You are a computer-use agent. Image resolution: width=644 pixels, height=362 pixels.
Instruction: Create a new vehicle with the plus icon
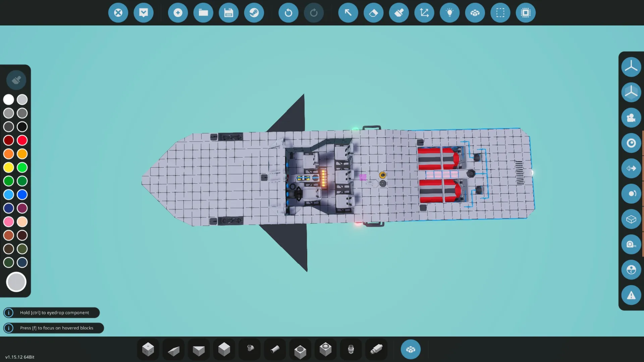click(x=178, y=13)
